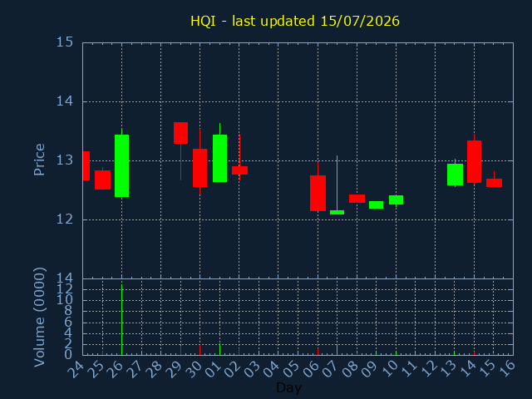Select day label 05 on x-axis
Screen dimensions: 532x399
click(292, 369)
